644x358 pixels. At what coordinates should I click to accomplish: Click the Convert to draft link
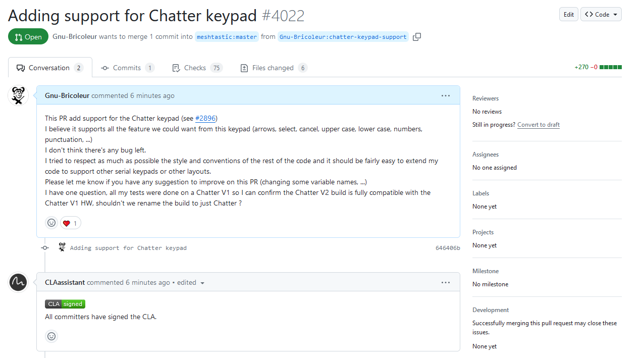point(538,125)
